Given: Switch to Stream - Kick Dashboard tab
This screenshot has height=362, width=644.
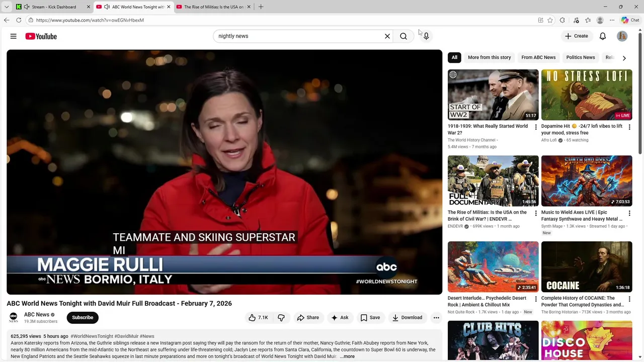Looking at the screenshot, I should click(54, 7).
